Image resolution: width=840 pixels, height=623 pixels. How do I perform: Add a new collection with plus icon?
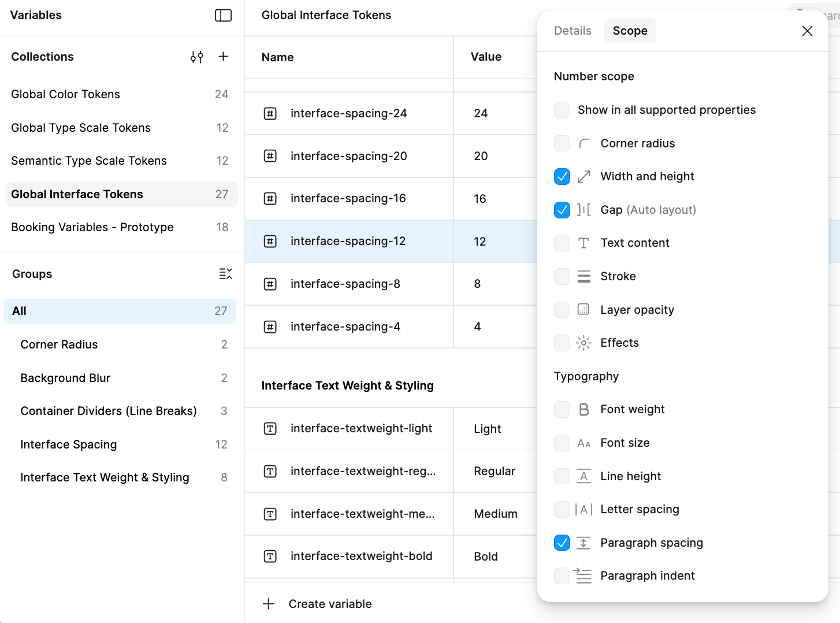223,57
